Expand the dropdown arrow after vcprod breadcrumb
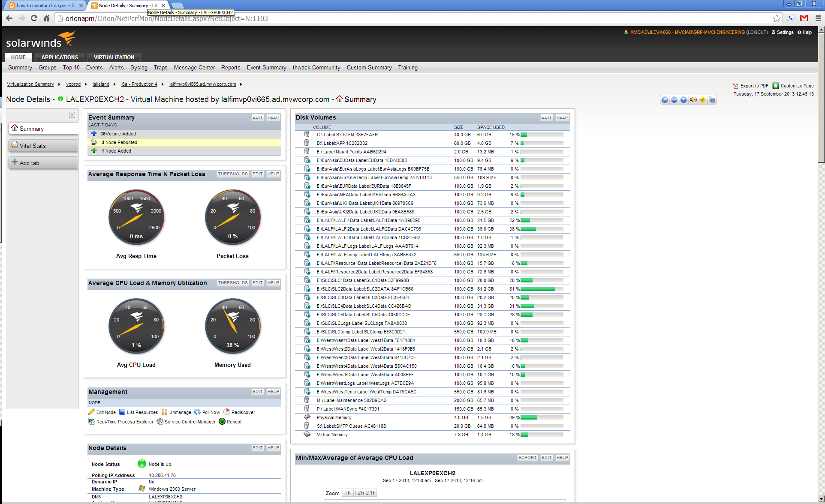The image size is (825, 504). tap(86, 84)
